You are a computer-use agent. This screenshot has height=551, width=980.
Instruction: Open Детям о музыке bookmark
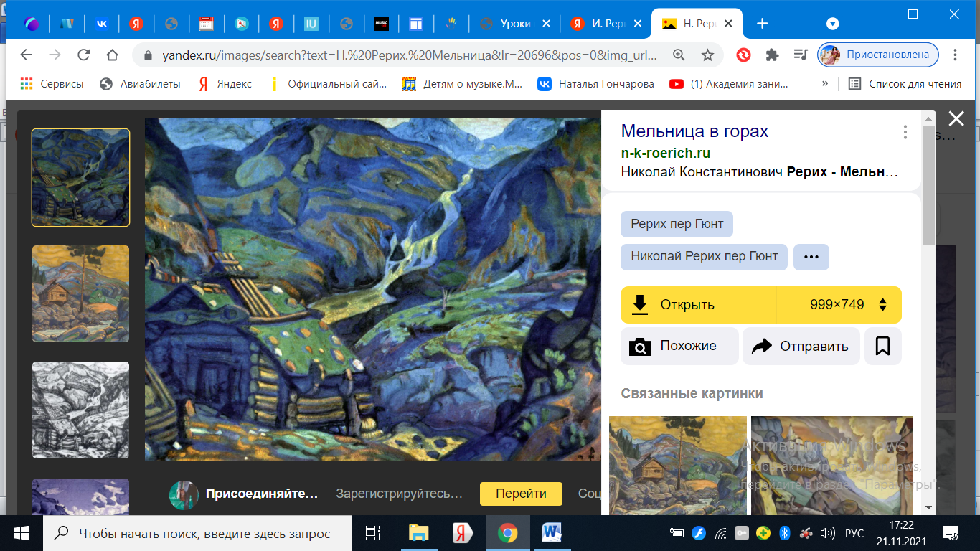[x=463, y=84]
